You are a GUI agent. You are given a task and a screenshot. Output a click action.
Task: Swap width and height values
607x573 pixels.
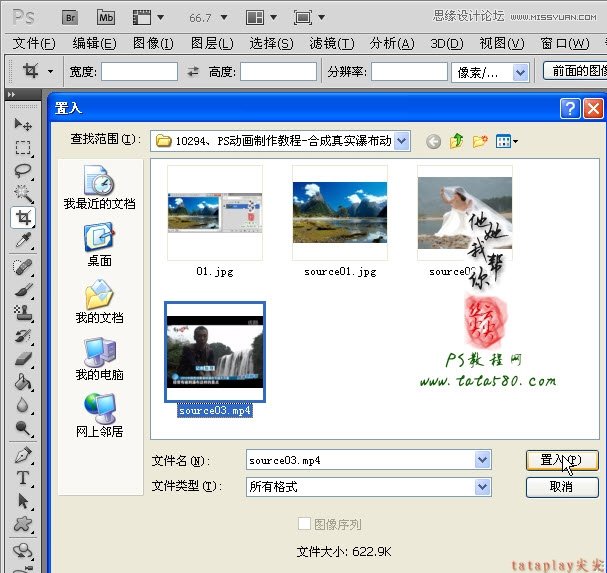coord(193,72)
